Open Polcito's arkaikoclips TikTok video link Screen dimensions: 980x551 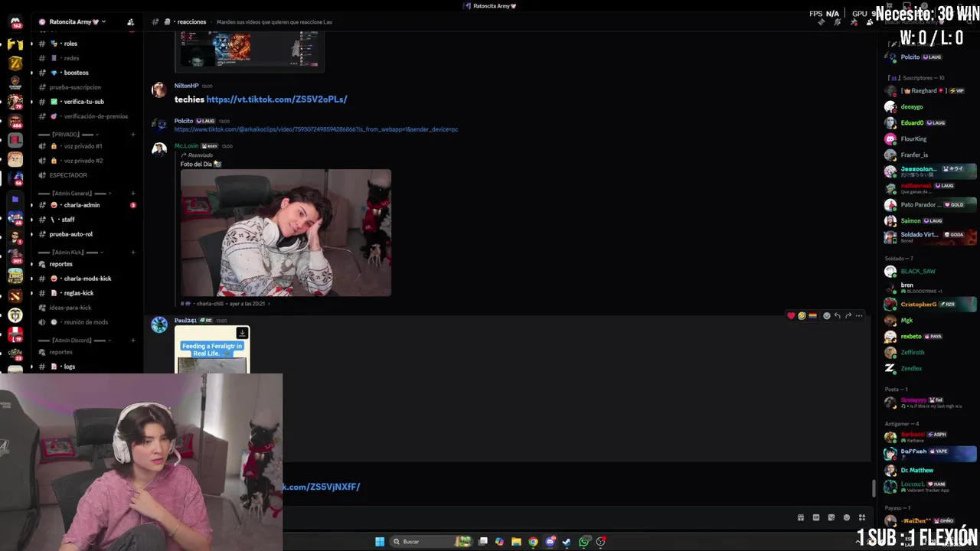316,129
